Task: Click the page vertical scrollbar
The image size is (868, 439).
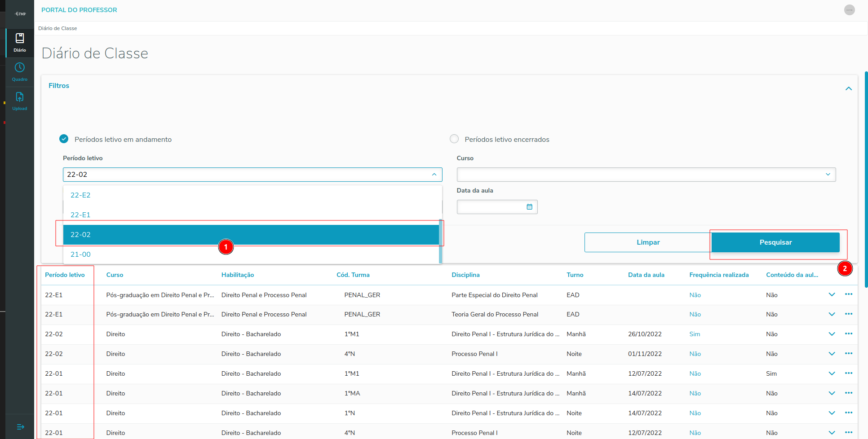Action: point(866,180)
